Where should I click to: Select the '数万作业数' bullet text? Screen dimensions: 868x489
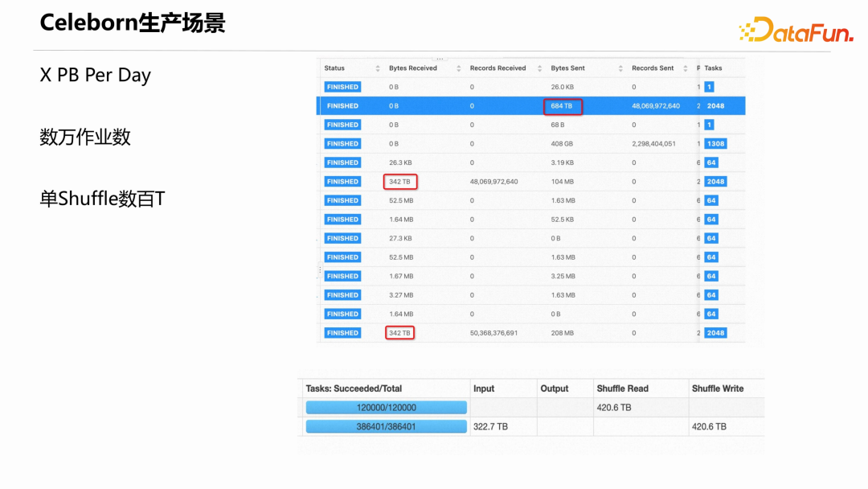tap(85, 137)
